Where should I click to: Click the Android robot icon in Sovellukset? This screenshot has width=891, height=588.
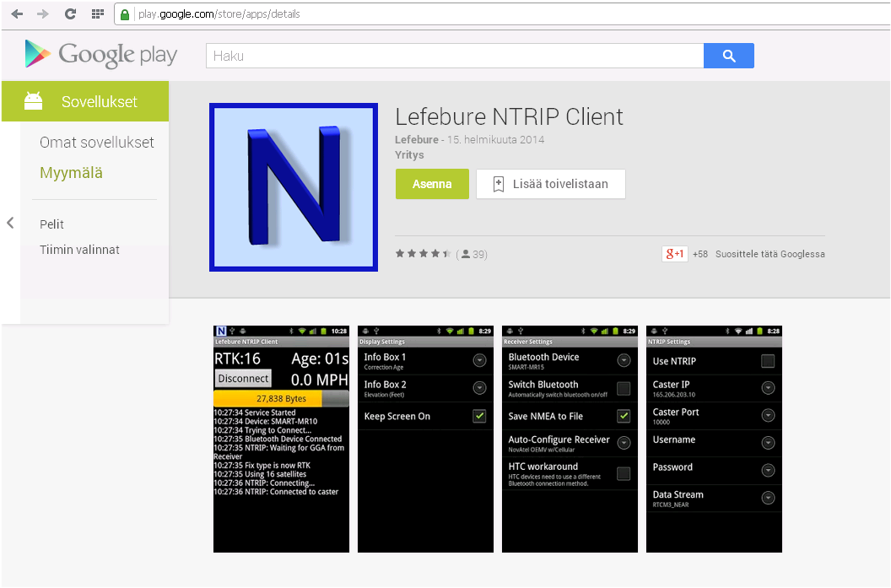(34, 101)
